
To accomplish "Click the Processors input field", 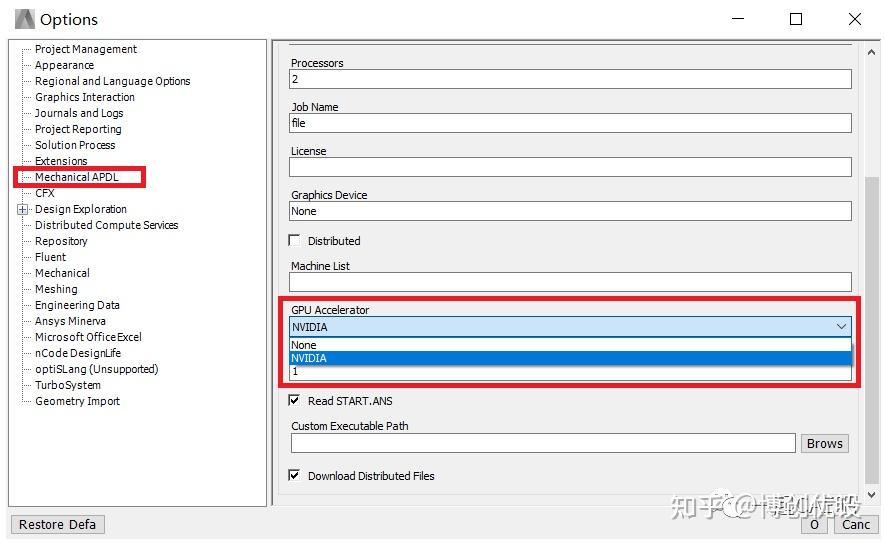I will click(570, 79).
